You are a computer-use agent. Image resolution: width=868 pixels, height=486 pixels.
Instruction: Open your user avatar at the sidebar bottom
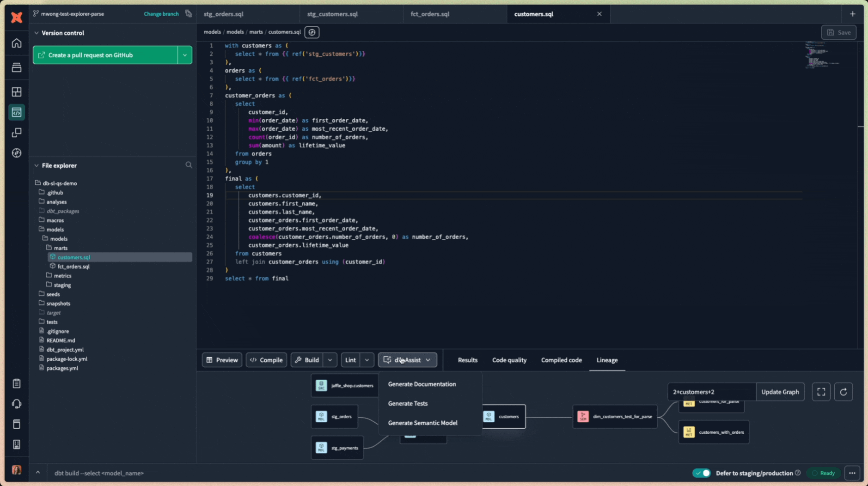[x=17, y=469]
